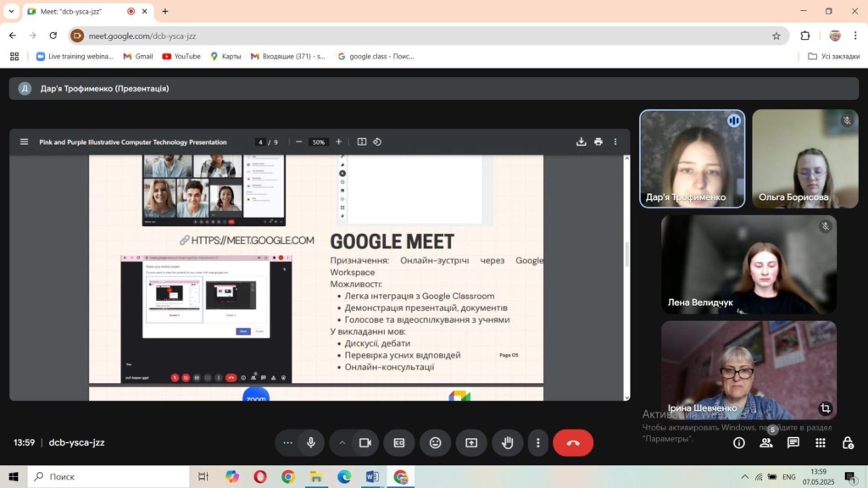The height and width of the screenshot is (488, 868).
Task: Expand the Усі закладки folder
Action: coord(834,57)
